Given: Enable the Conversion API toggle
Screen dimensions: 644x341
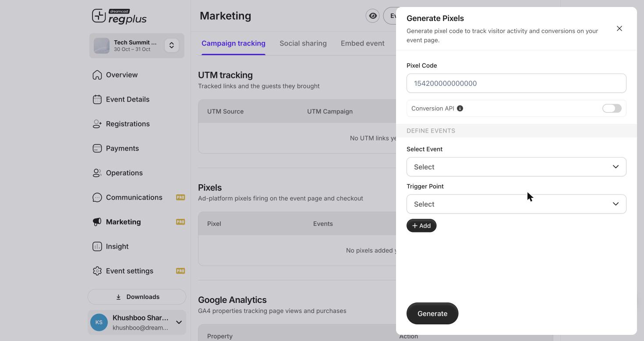Looking at the screenshot, I should point(612,109).
